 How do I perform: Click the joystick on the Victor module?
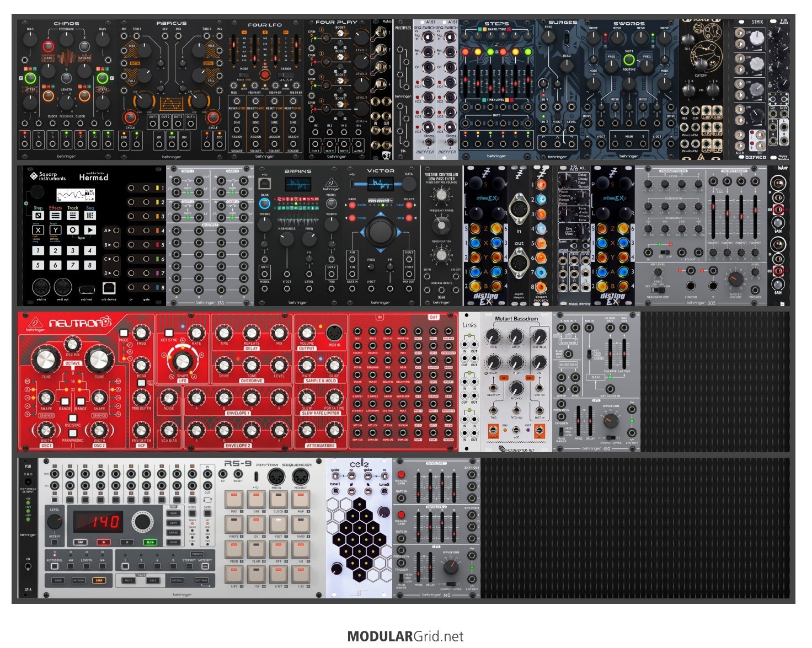coord(380,231)
